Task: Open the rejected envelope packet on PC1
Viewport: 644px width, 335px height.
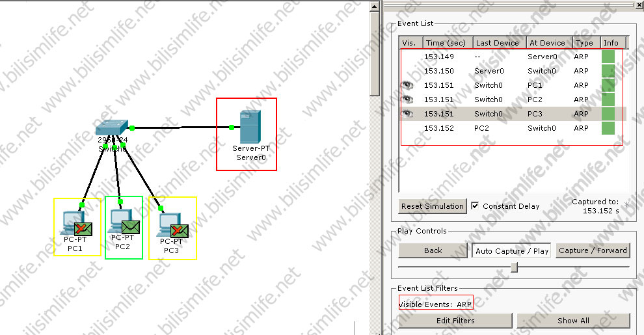Action: (83, 228)
